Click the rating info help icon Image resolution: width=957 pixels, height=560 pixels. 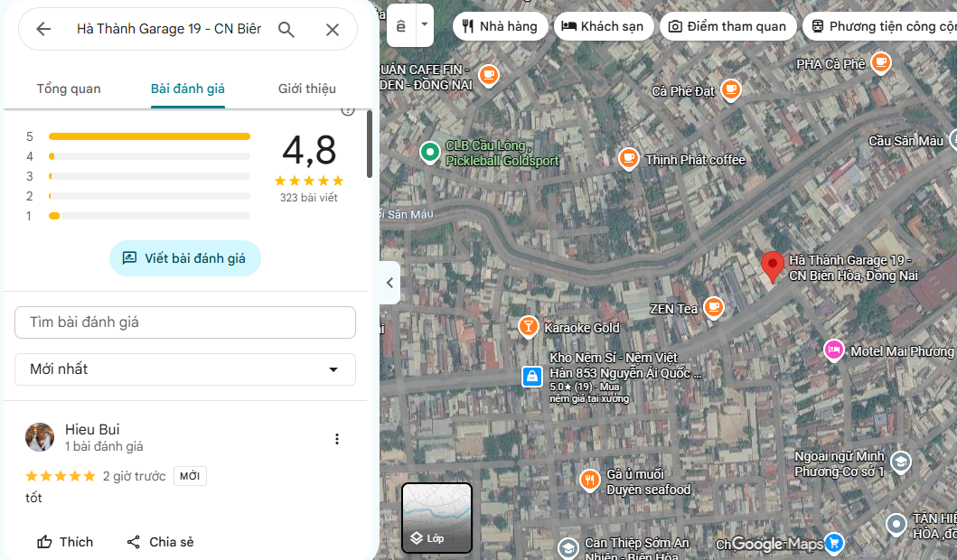pos(348,110)
